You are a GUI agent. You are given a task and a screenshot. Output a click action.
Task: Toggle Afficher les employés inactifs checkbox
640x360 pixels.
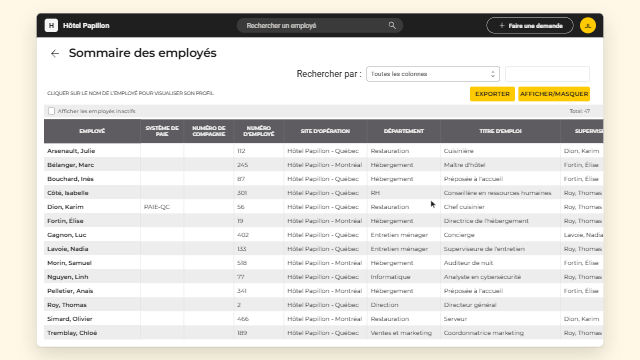coord(51,111)
